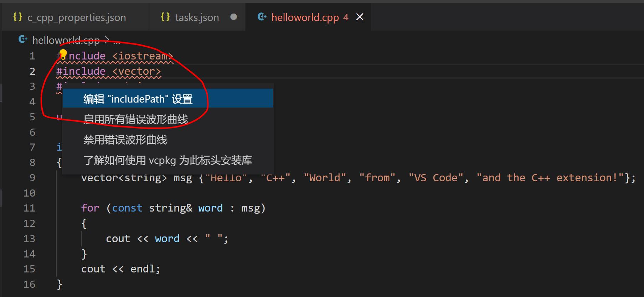Click line number 11 in the gutter
Screen dimensions: 644x297
[x=30, y=208]
